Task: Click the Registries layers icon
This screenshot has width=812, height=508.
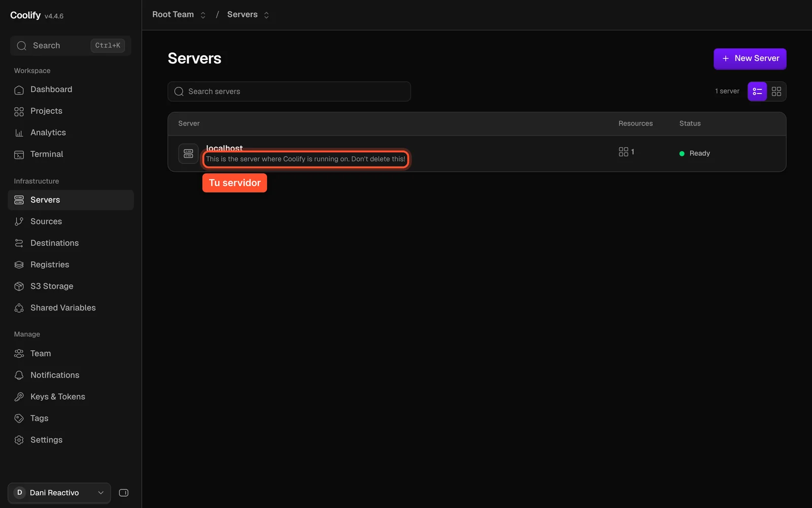Action: click(x=19, y=265)
